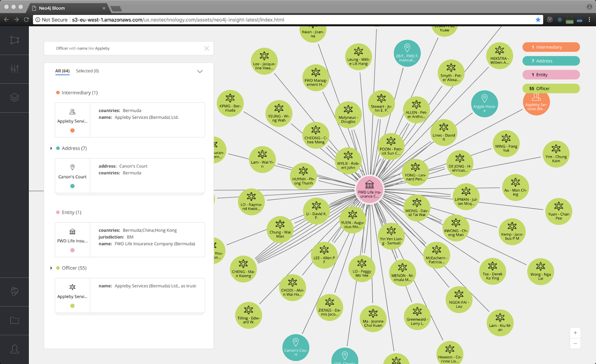Viewport: 596px width, 364px height.
Task: Click 'name: FWD Life Insurance Company (Bermuda)' text
Action: click(x=147, y=244)
